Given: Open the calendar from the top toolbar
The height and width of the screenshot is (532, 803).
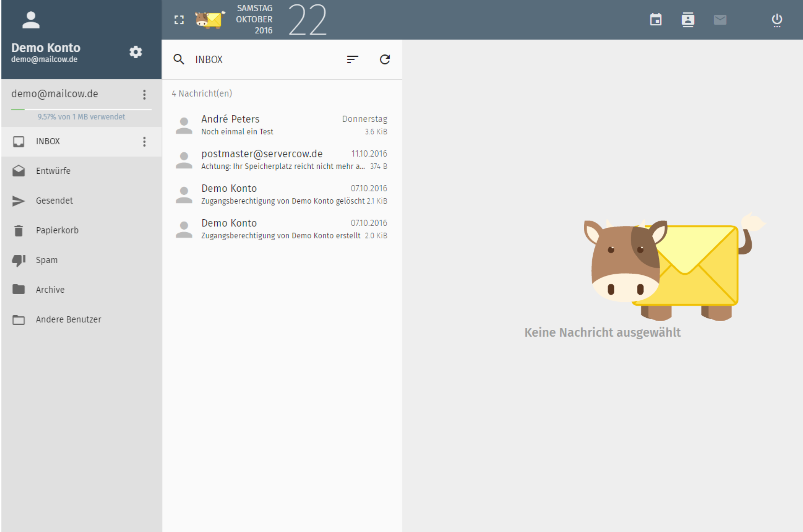Looking at the screenshot, I should click(x=655, y=19).
